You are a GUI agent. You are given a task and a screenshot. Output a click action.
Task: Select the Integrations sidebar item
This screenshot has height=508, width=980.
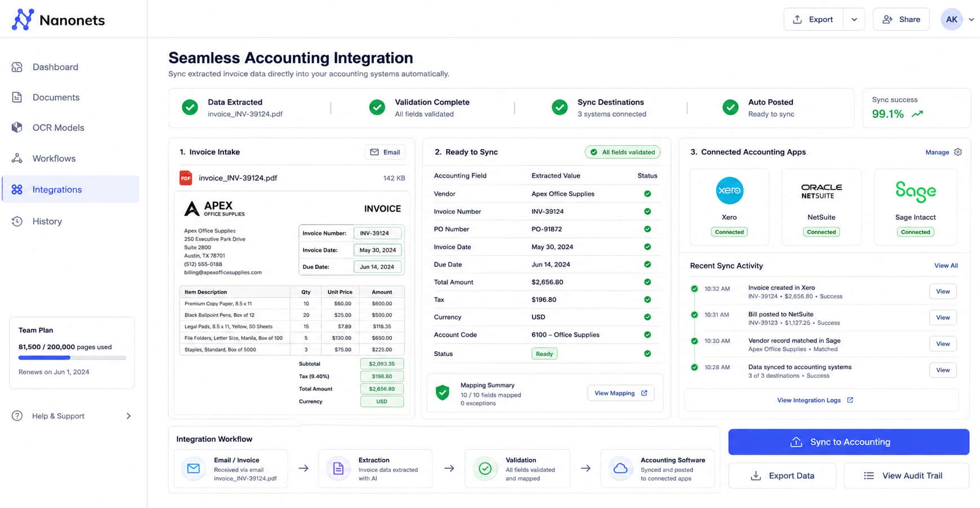pyautogui.click(x=71, y=190)
